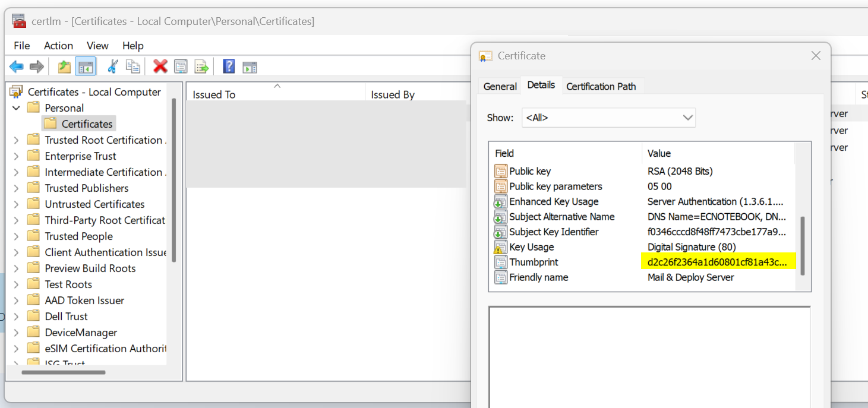This screenshot has height=408, width=868.
Task: Open the Show <All> dropdown
Action: (x=609, y=118)
